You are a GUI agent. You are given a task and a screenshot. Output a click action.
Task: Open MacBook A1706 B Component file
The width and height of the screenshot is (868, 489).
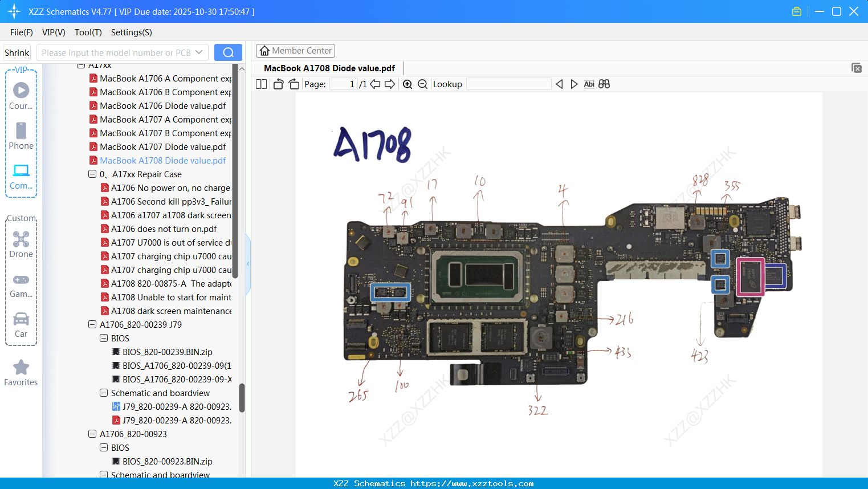coord(160,92)
